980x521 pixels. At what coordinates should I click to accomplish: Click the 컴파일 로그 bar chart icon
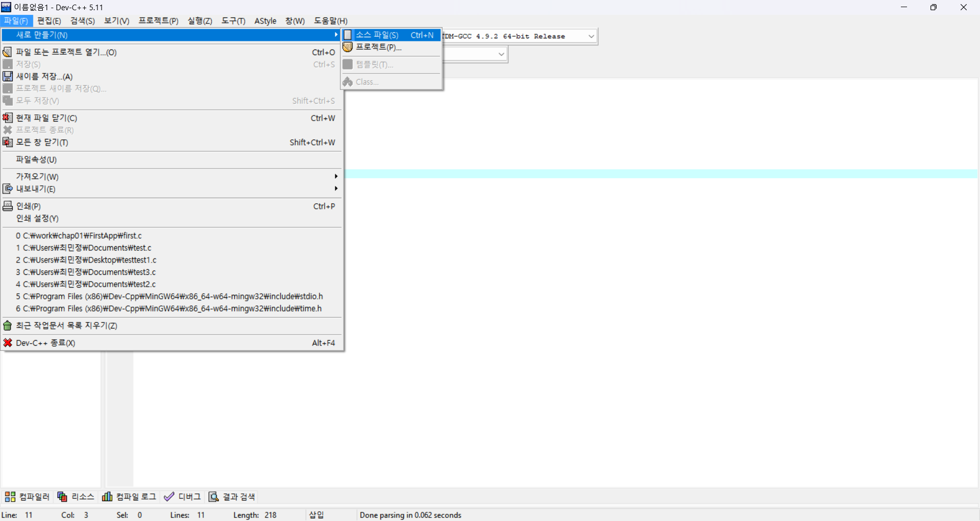pos(107,496)
